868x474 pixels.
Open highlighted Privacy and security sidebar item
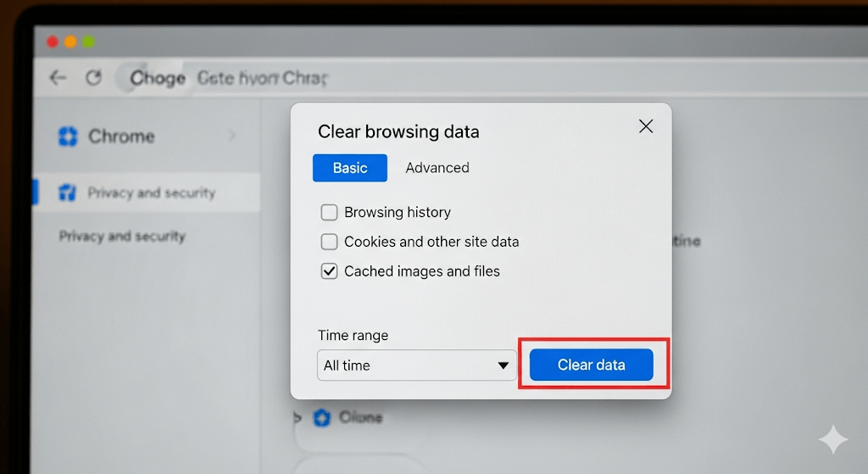(x=147, y=192)
